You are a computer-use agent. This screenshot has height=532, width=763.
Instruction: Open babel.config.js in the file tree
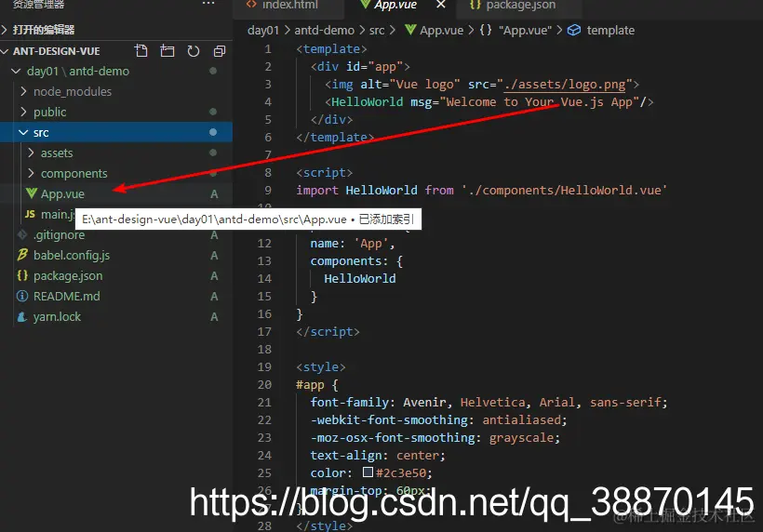point(72,255)
